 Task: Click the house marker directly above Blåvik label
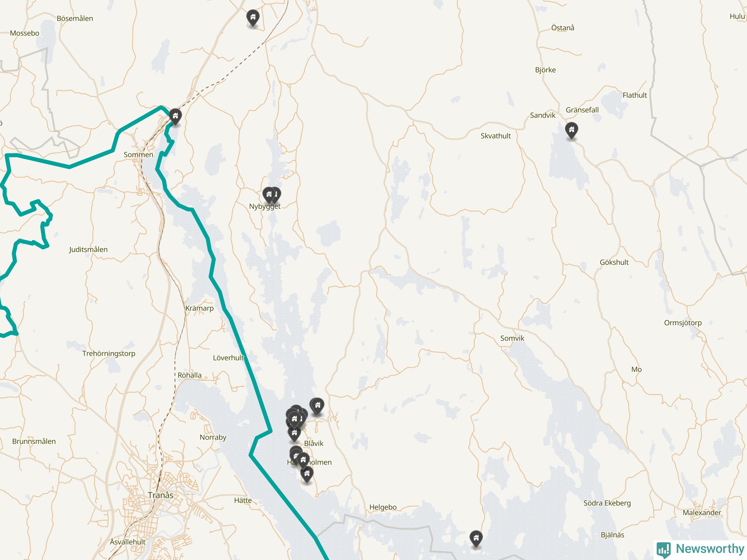coord(294,433)
